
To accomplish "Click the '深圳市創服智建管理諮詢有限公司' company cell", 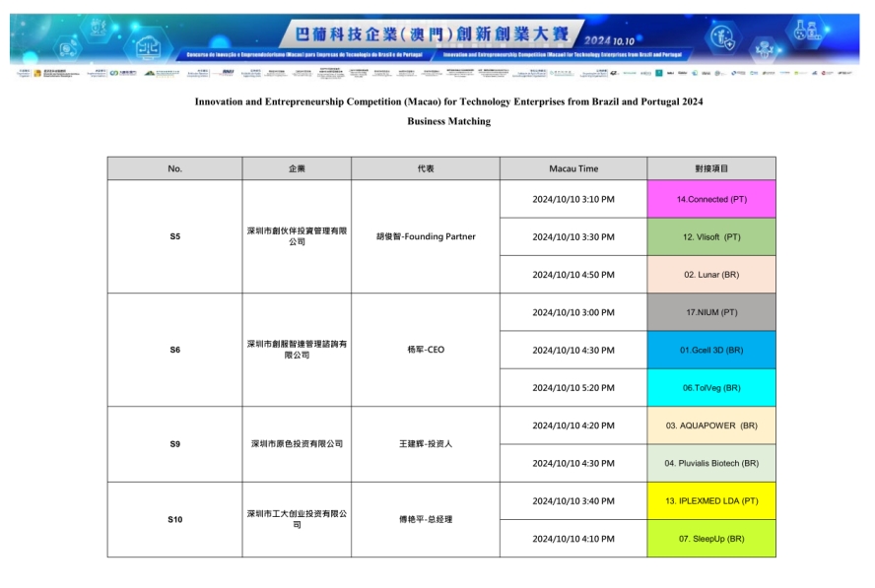I will click(x=297, y=350).
